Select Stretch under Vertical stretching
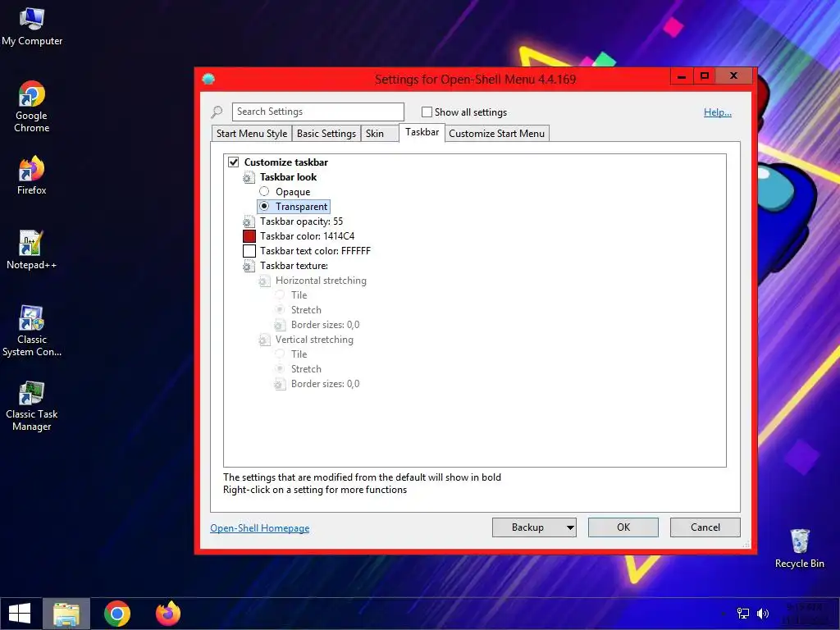Image resolution: width=840 pixels, height=630 pixels. 280,368
